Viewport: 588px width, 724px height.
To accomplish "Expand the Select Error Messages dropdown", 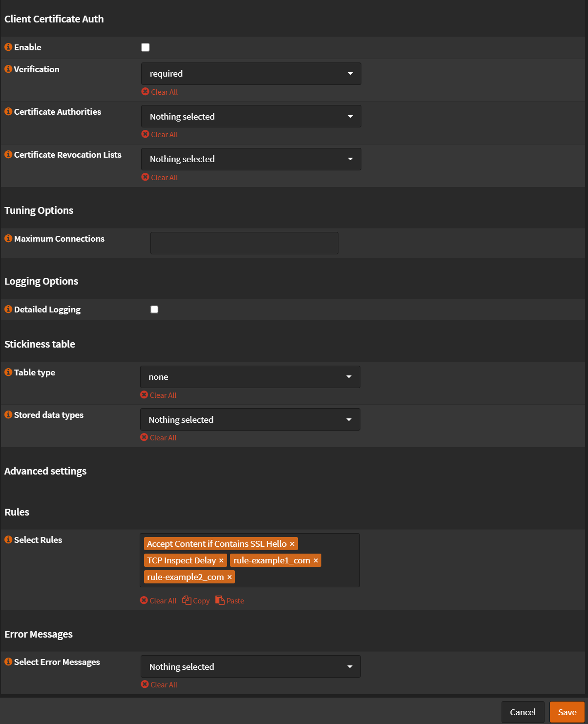I will 251,666.
